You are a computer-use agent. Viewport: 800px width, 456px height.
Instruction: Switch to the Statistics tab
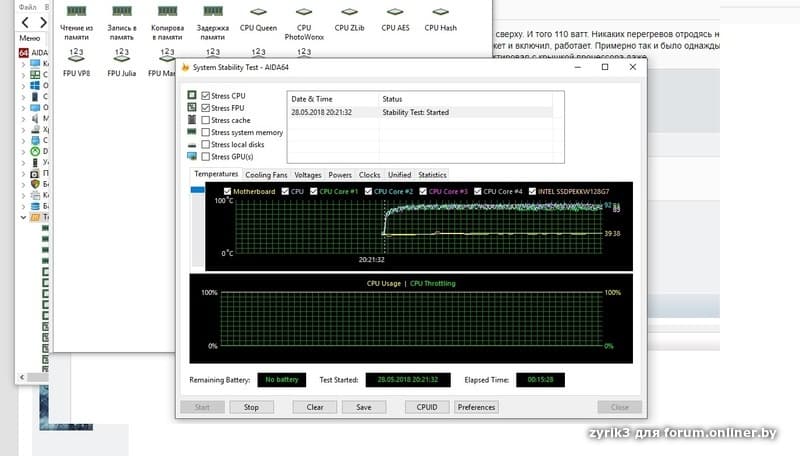point(432,175)
